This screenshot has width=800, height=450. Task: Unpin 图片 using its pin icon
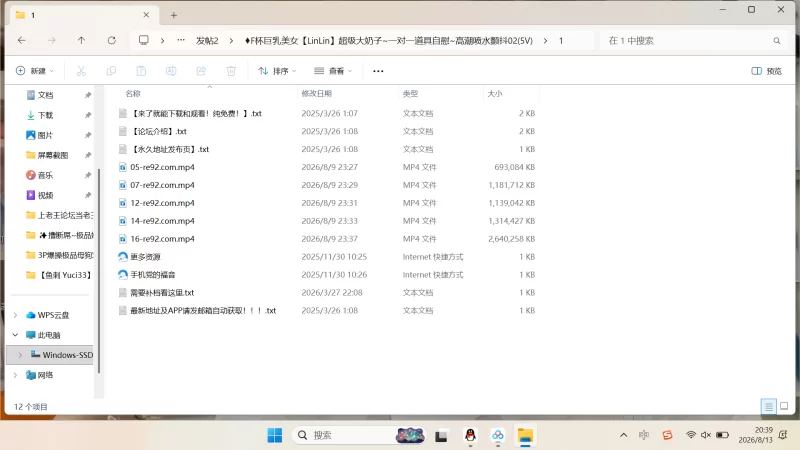pos(88,135)
